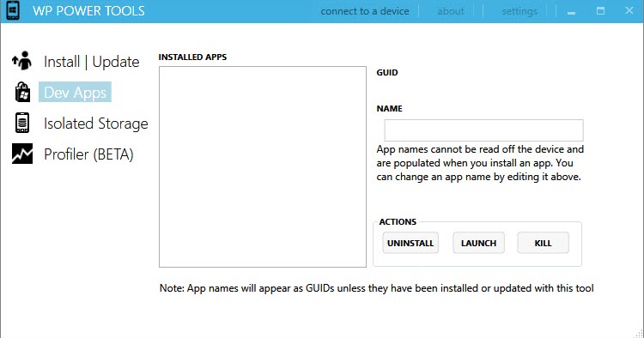Click the ACTIONS group label

[398, 222]
